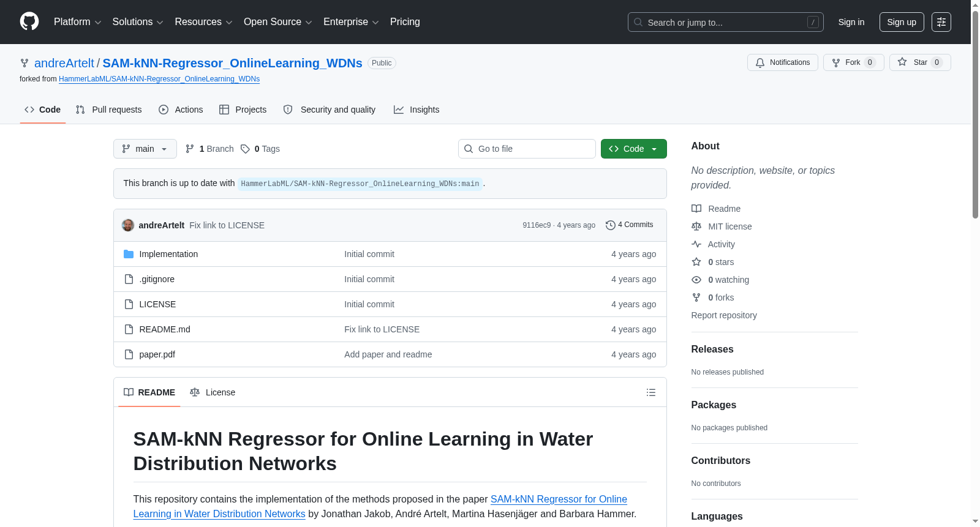Click the Notifications button

click(x=783, y=62)
